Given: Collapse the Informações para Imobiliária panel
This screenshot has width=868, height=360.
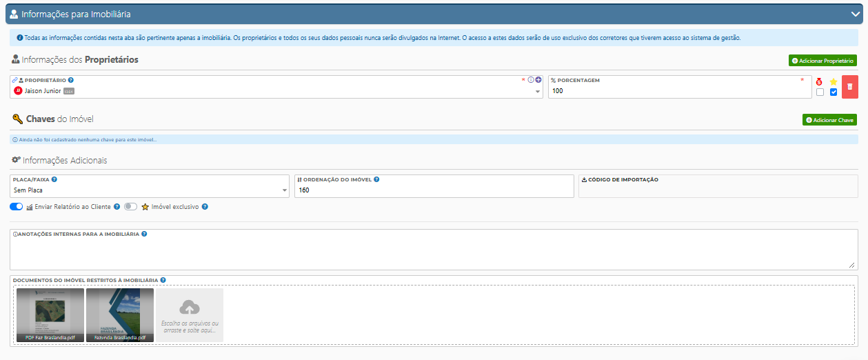Looking at the screenshot, I should pyautogui.click(x=855, y=13).
